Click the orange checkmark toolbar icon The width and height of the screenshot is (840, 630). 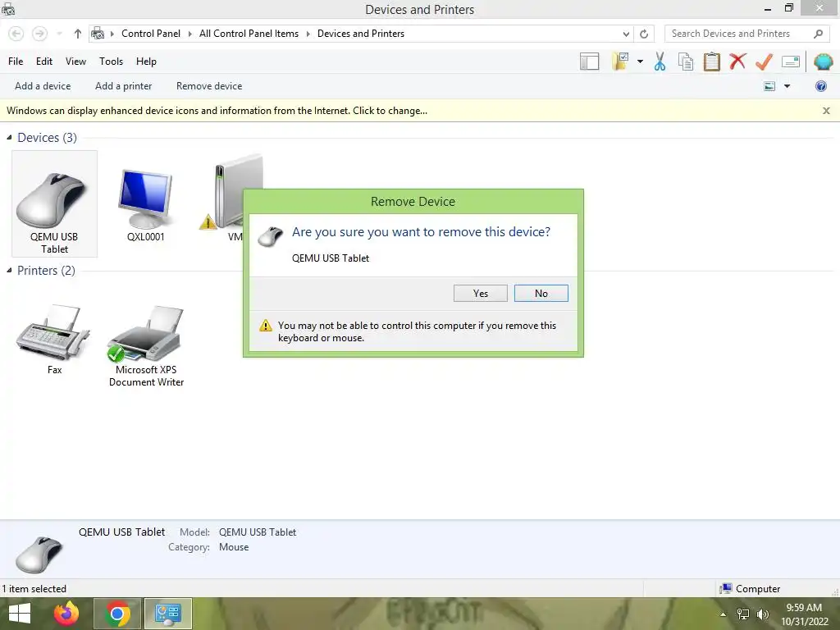coord(764,62)
